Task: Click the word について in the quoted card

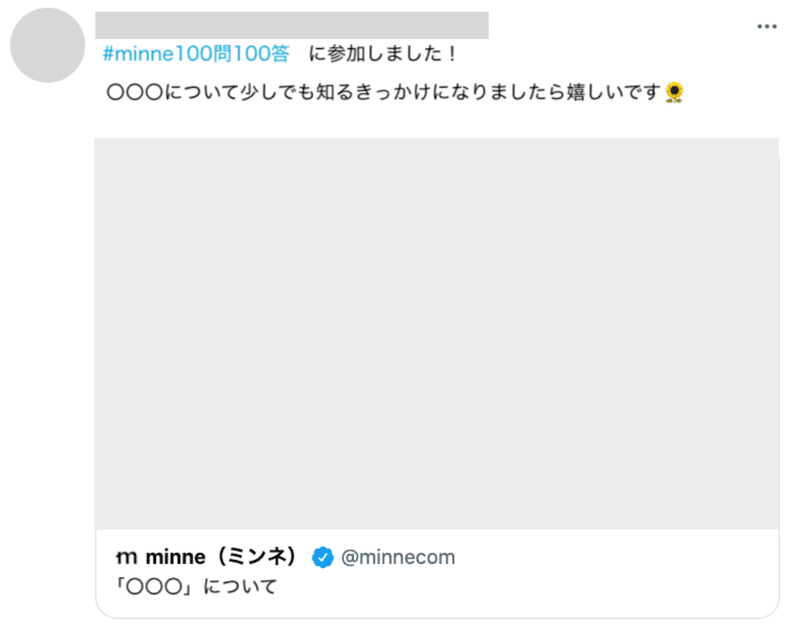Action: tap(240, 586)
